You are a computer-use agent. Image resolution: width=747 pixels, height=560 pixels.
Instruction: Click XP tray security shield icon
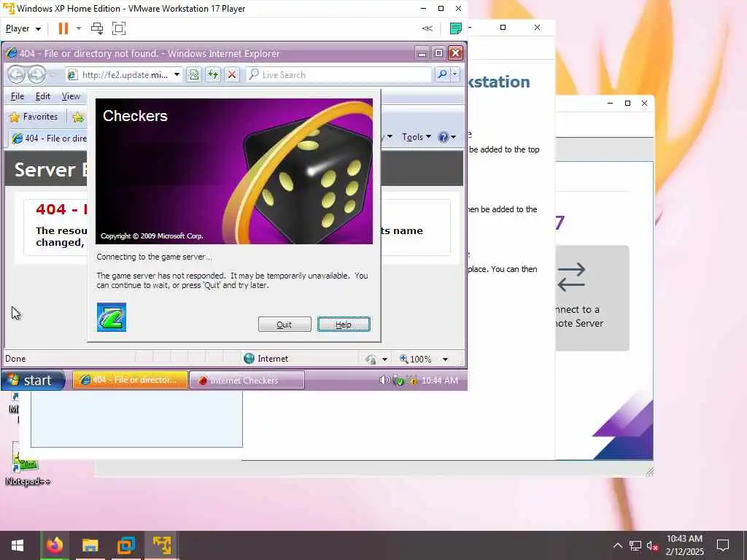[x=413, y=381]
